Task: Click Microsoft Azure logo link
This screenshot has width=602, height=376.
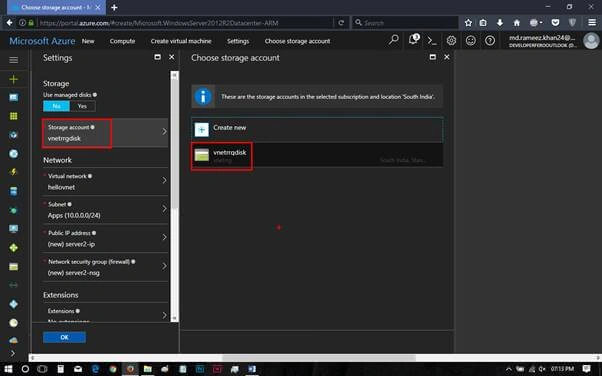Action: [x=42, y=41]
